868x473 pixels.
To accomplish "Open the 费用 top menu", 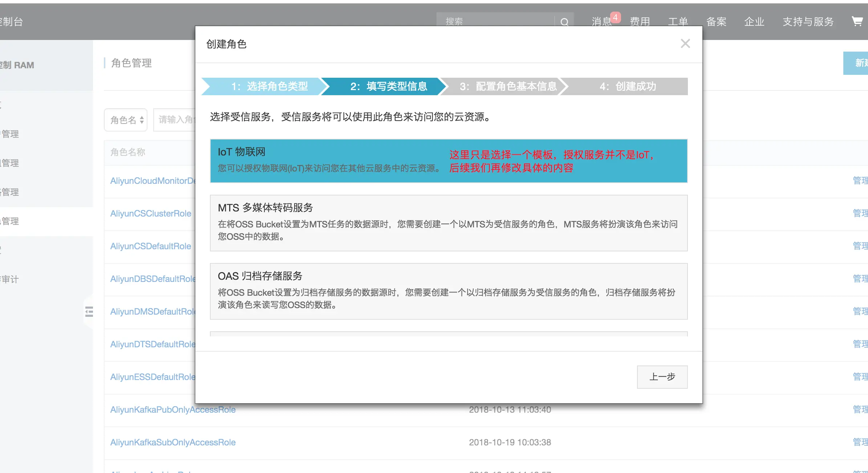I will [x=640, y=21].
